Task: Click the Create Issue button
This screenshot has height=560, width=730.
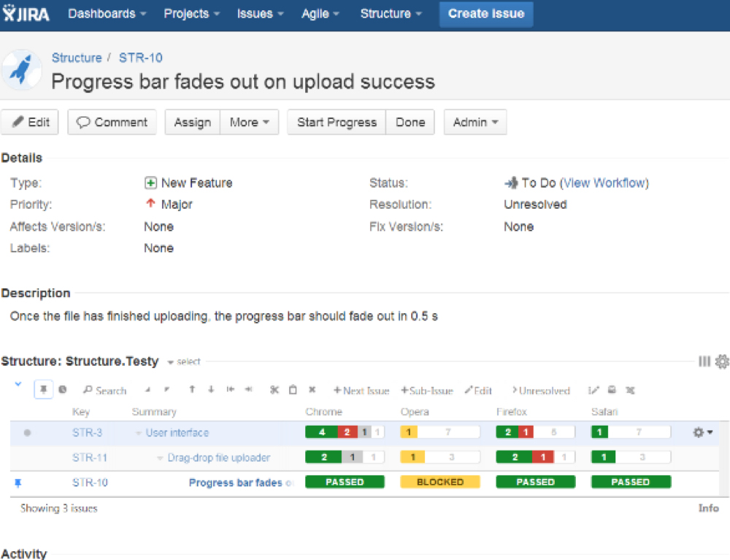Action: (486, 13)
